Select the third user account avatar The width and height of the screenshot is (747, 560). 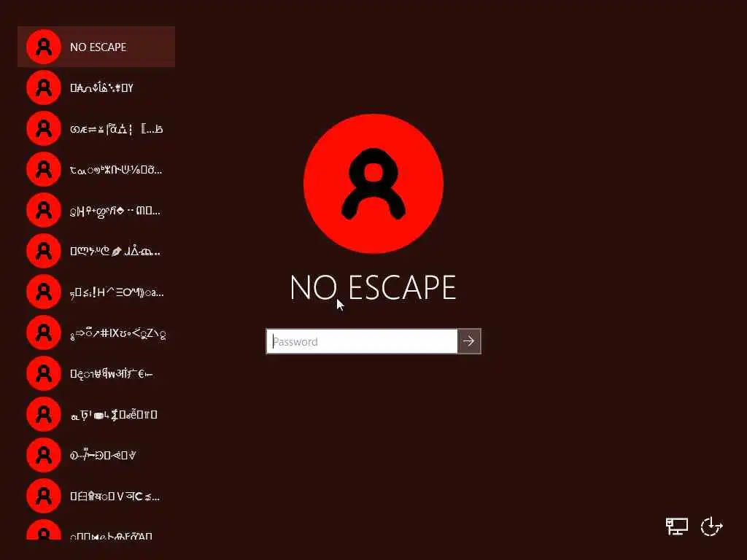(44, 128)
